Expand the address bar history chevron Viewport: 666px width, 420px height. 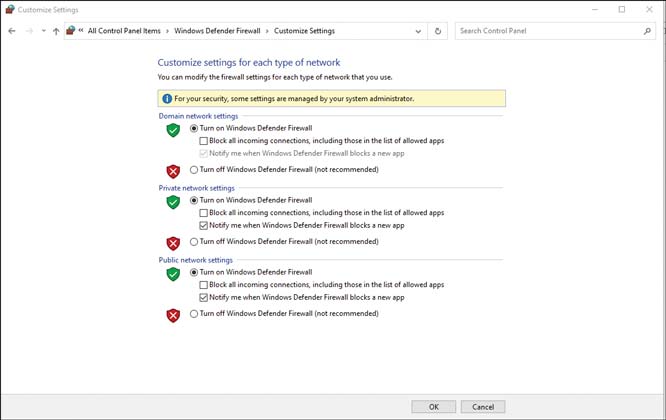click(418, 31)
